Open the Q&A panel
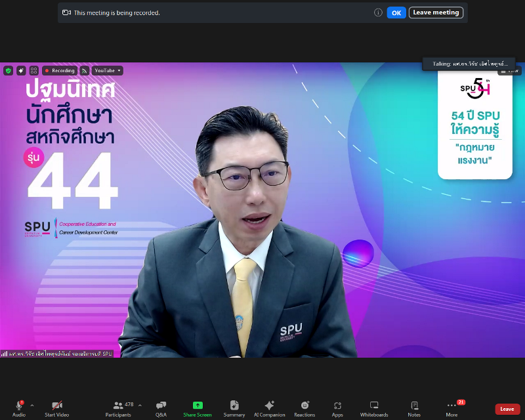525x420 pixels. 161,409
